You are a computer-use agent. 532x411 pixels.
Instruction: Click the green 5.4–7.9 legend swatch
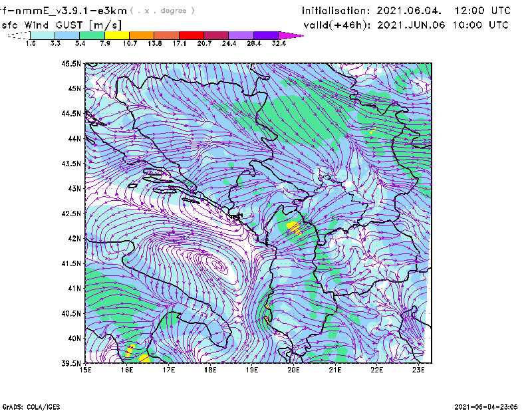92,35
